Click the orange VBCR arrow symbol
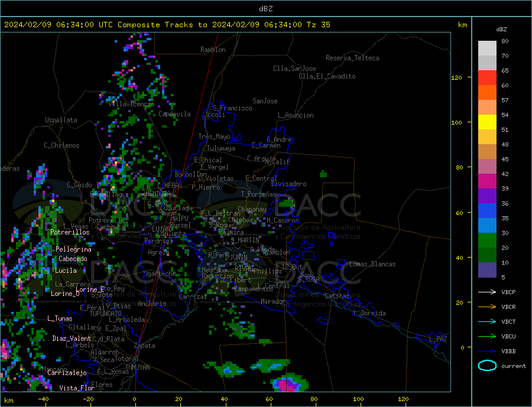This screenshot has width=532, height=407. tap(487, 307)
